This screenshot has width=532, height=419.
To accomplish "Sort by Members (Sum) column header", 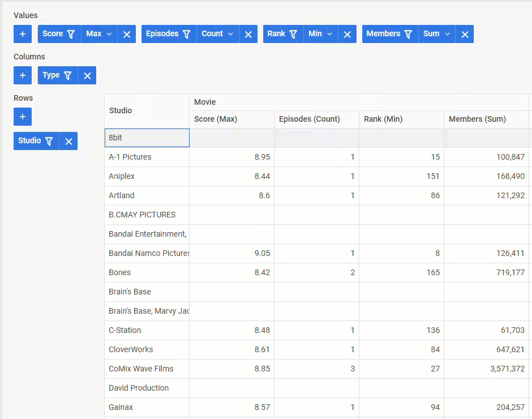I will pyautogui.click(x=486, y=119).
